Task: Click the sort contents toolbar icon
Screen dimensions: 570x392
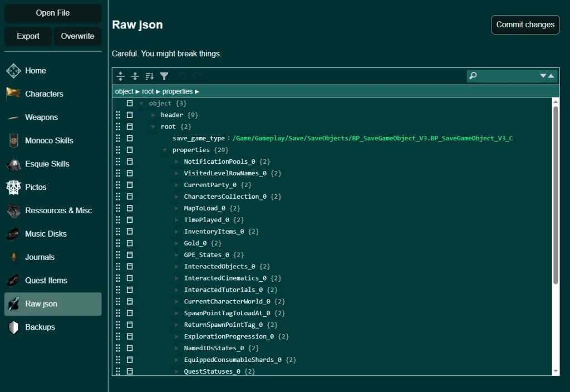Action: point(149,76)
